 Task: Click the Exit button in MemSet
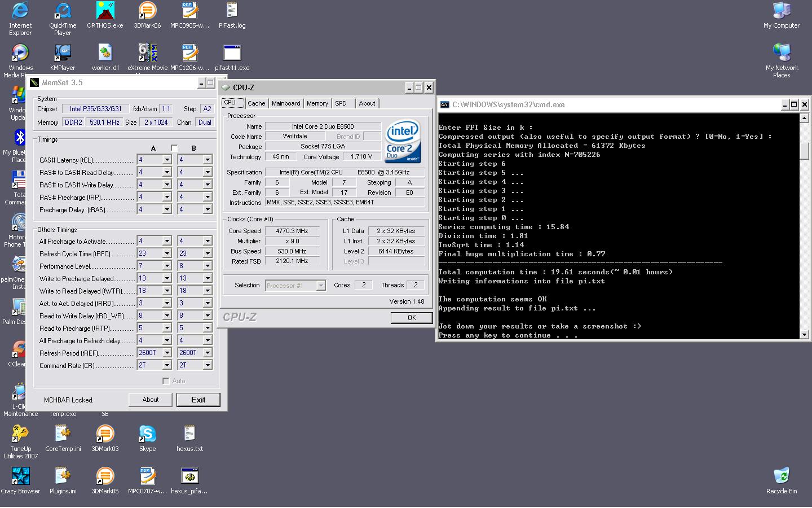point(198,400)
